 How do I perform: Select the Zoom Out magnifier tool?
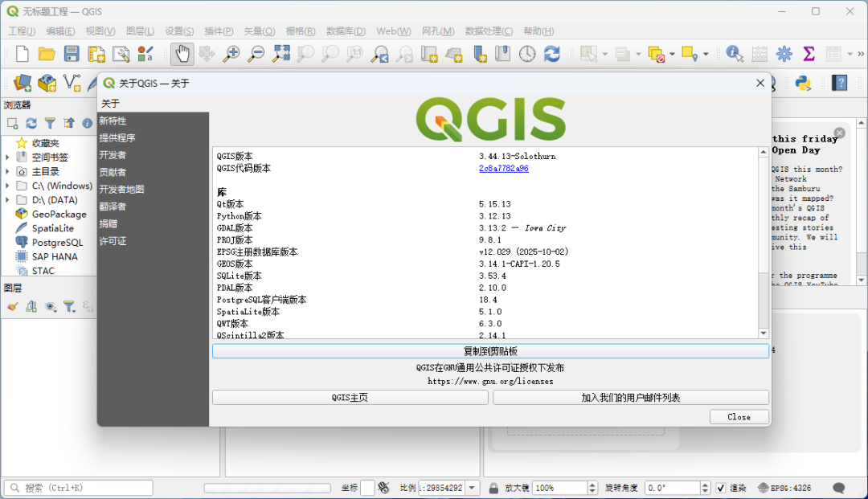point(256,54)
